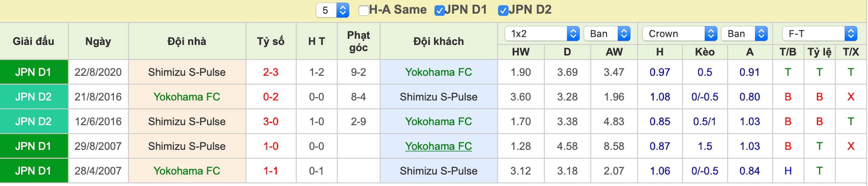Screen dimensions: 868x186
Task: Uncheck the JPN D1 league filter
Action: (x=439, y=11)
